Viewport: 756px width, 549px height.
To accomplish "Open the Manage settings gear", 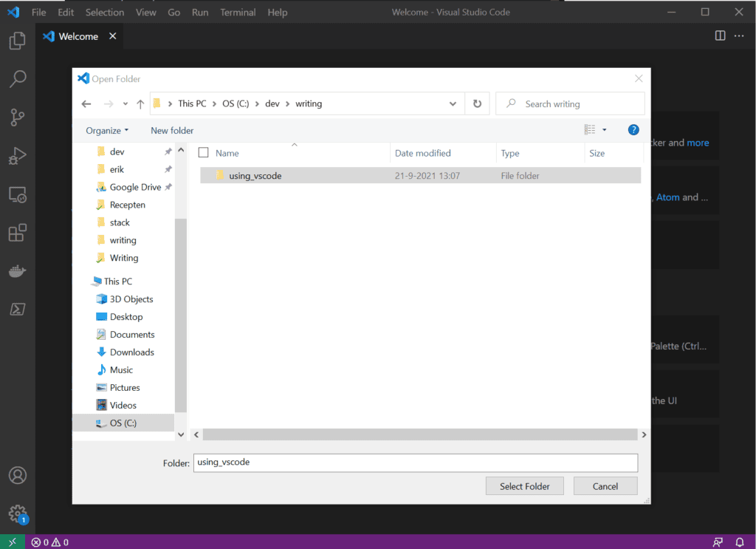I will [x=16, y=514].
